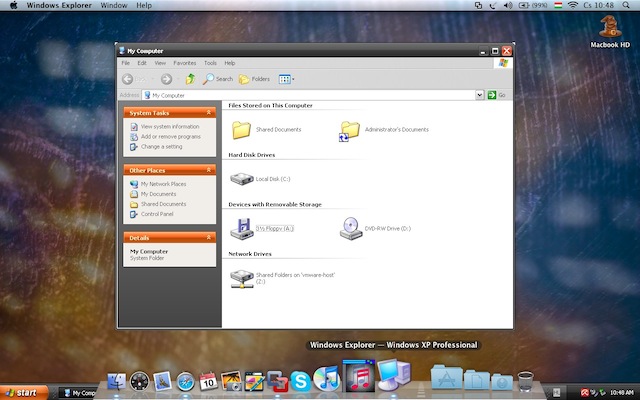640x400 pixels.
Task: Open the File menu
Action: 126,63
